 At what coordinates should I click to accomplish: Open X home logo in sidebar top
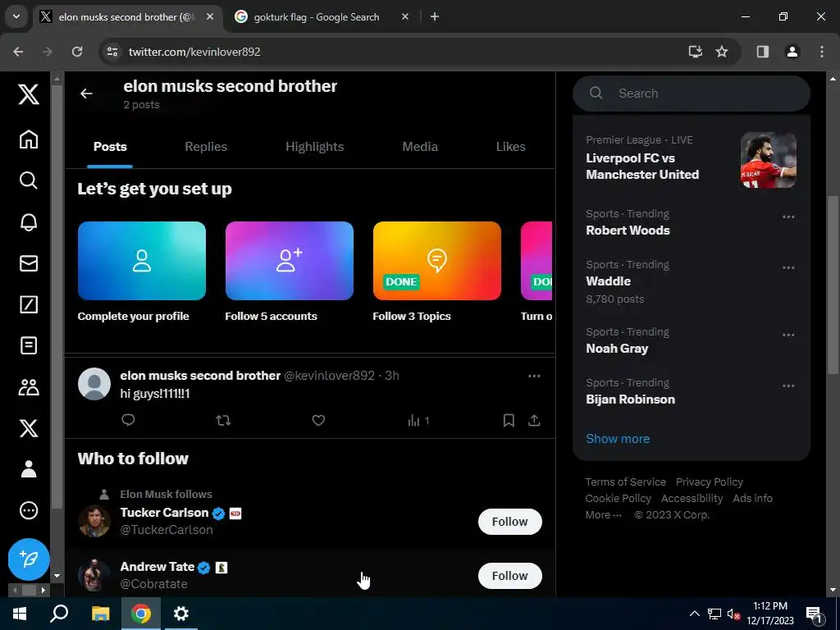29,94
